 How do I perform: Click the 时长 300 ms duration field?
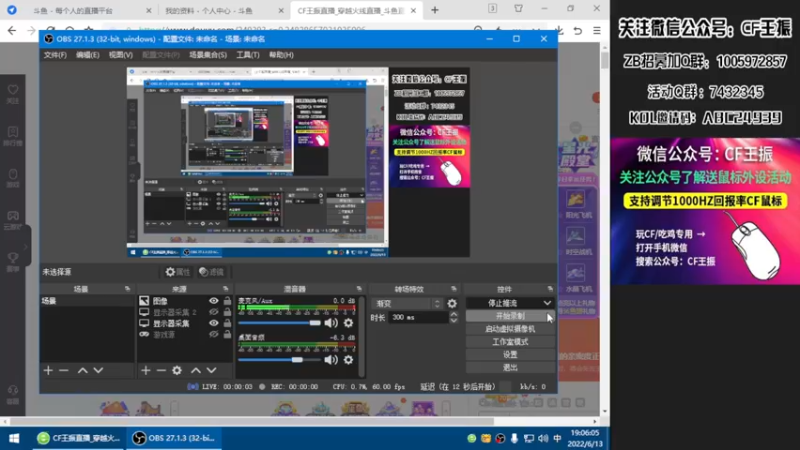[419, 317]
